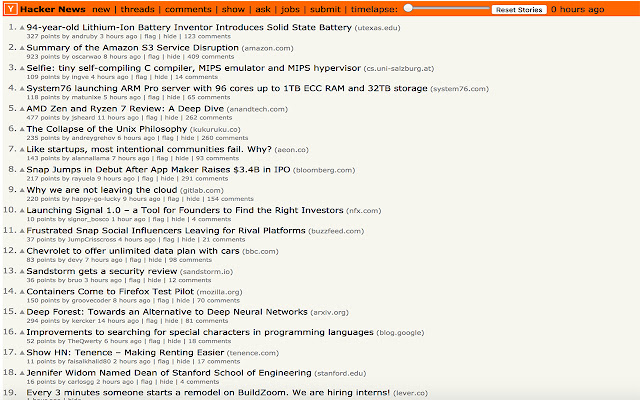Screen dimensions: 640x400
Task: Open the bloomberg.com site link
Action: (x=324, y=170)
